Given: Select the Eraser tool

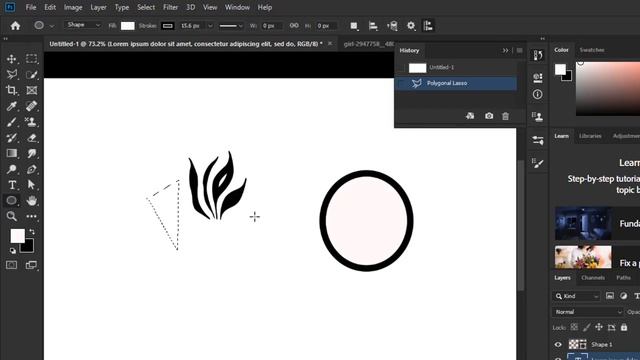Looking at the screenshot, I should pos(31,138).
